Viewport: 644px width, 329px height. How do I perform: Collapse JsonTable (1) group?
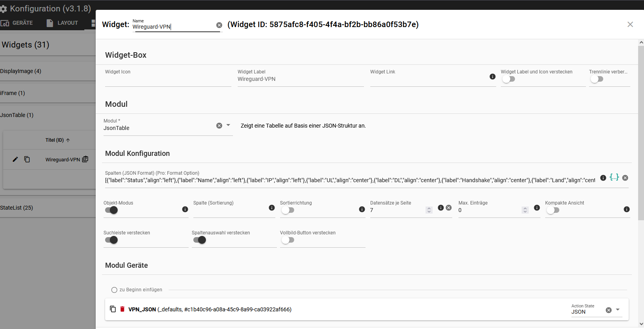(48, 115)
